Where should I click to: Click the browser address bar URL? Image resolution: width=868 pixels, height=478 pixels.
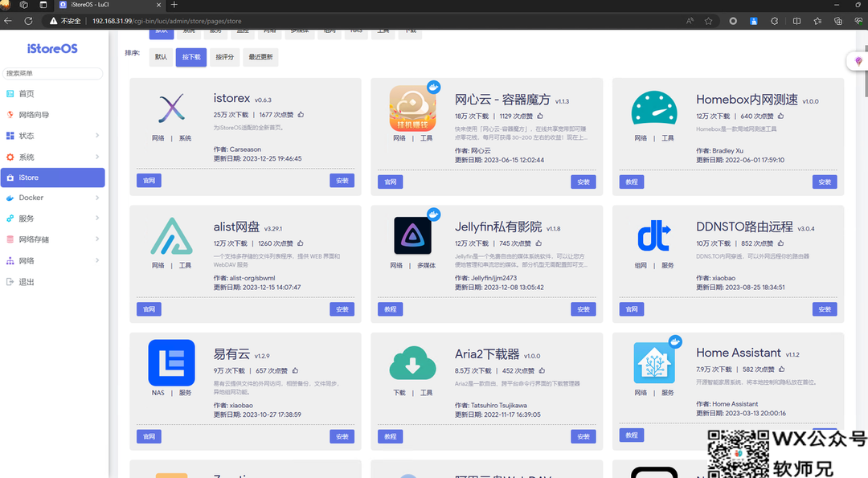166,21
